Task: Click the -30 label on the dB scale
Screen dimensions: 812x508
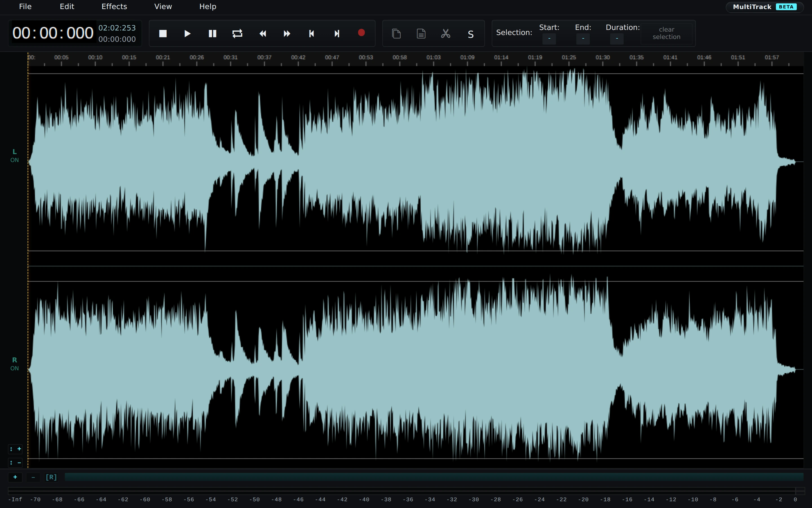Action: pyautogui.click(x=473, y=500)
